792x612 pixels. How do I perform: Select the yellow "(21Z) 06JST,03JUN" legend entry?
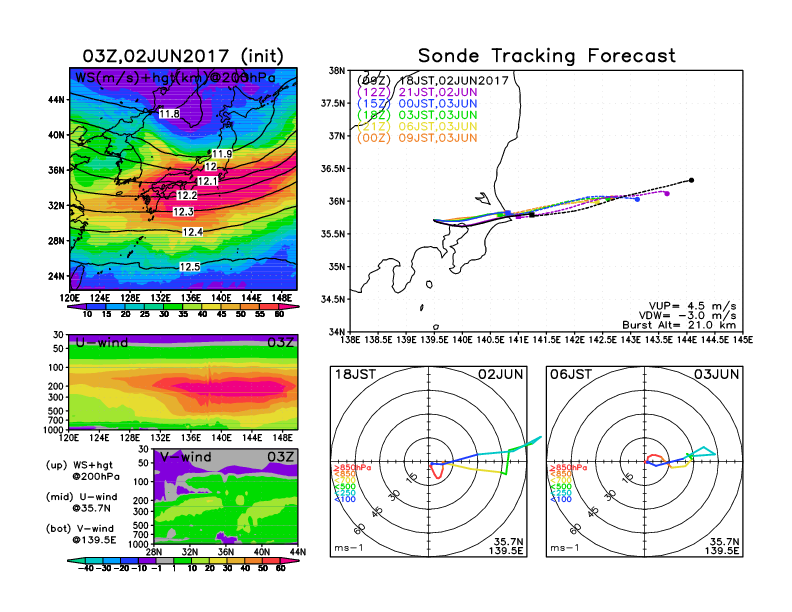point(417,127)
